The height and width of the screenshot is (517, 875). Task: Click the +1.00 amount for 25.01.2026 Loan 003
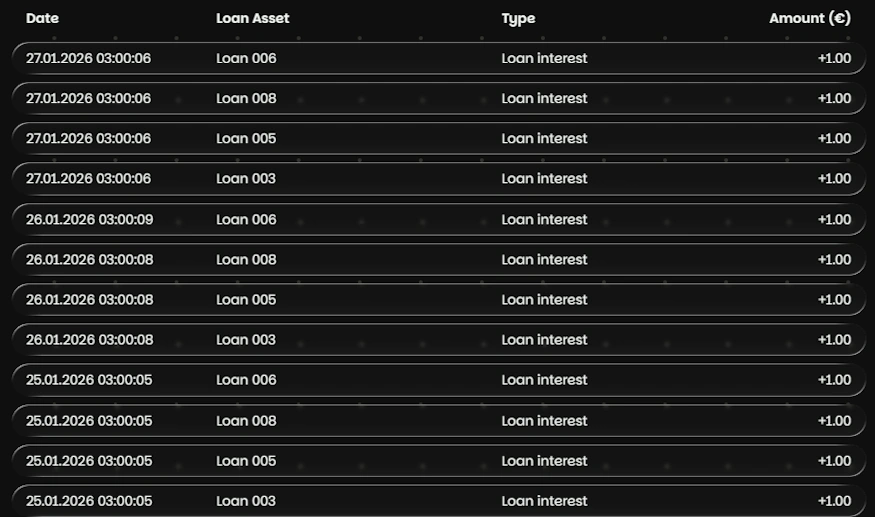[834, 500]
